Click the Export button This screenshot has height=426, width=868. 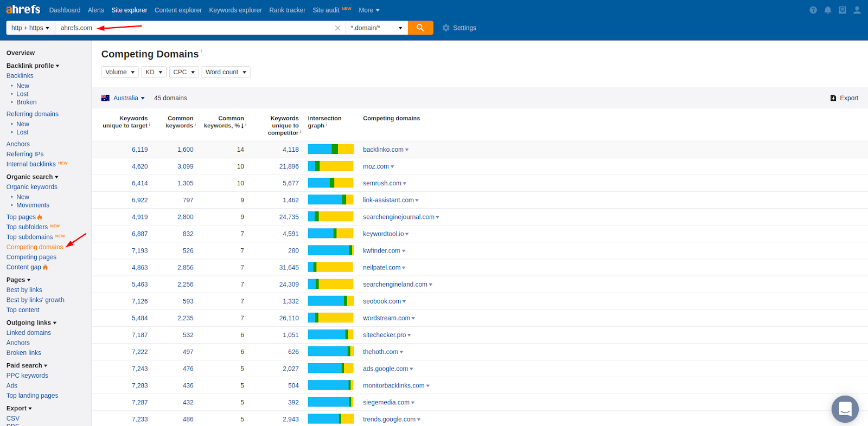(x=845, y=98)
